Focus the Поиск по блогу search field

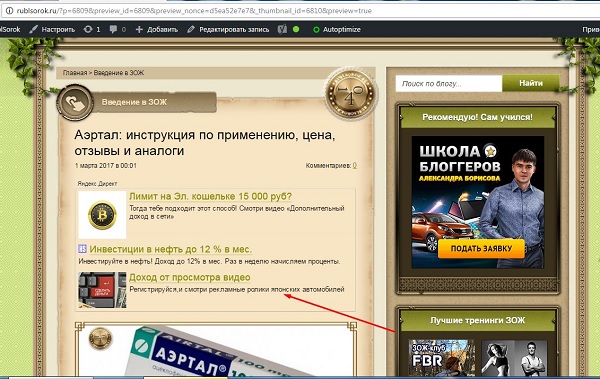(x=449, y=83)
